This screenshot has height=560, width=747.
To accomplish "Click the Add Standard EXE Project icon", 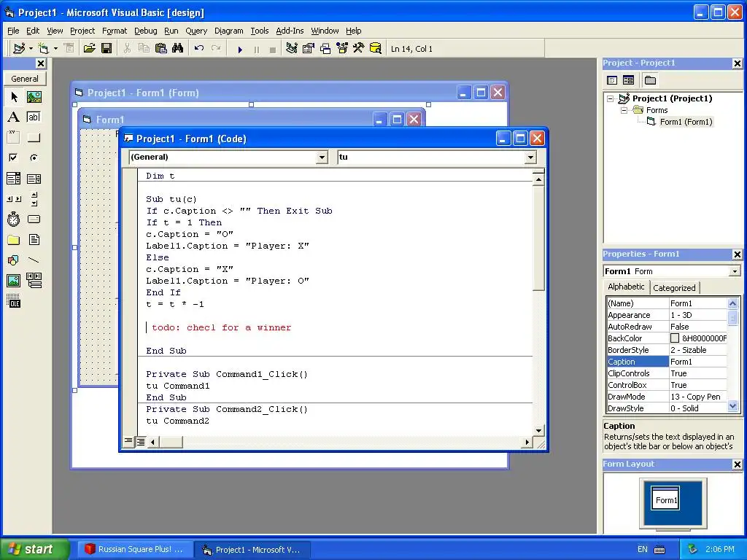I will click(19, 49).
